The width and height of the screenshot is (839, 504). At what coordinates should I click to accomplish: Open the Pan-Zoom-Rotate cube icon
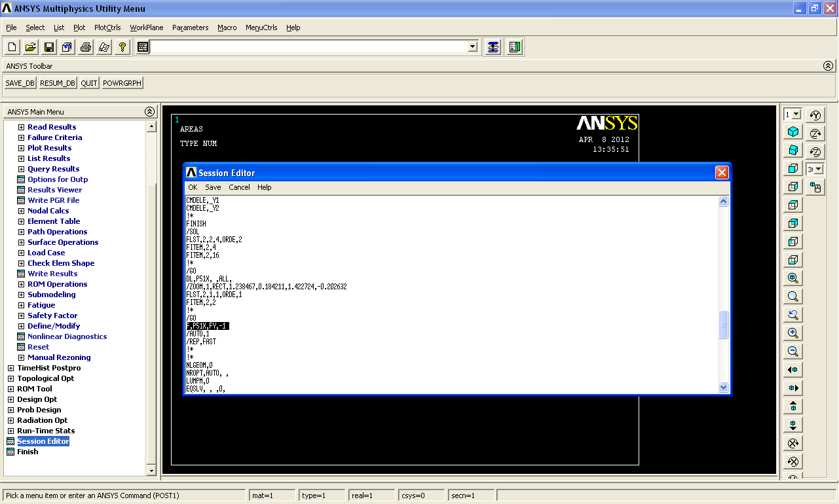(67, 47)
